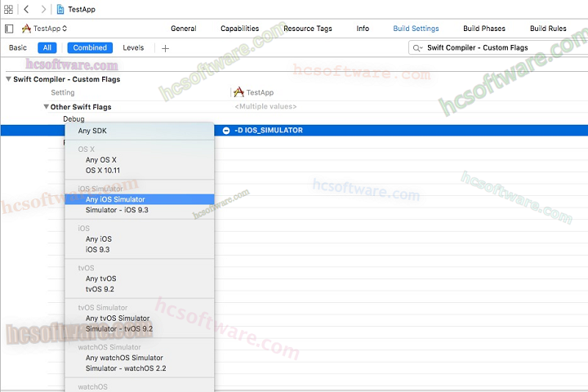Go forward in editor history
The width and height of the screenshot is (588, 392).
tap(43, 9)
